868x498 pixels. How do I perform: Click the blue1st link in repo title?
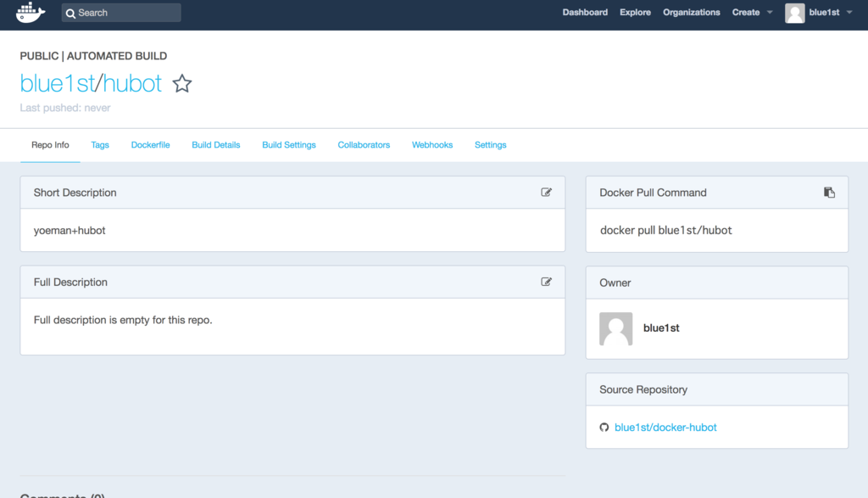pos(58,84)
